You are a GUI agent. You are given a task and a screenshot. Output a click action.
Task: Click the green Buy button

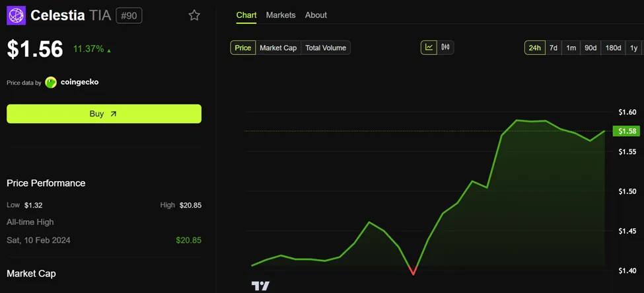point(104,114)
